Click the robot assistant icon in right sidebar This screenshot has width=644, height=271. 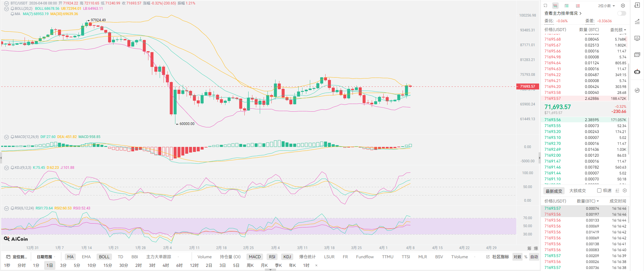[x=637, y=72]
